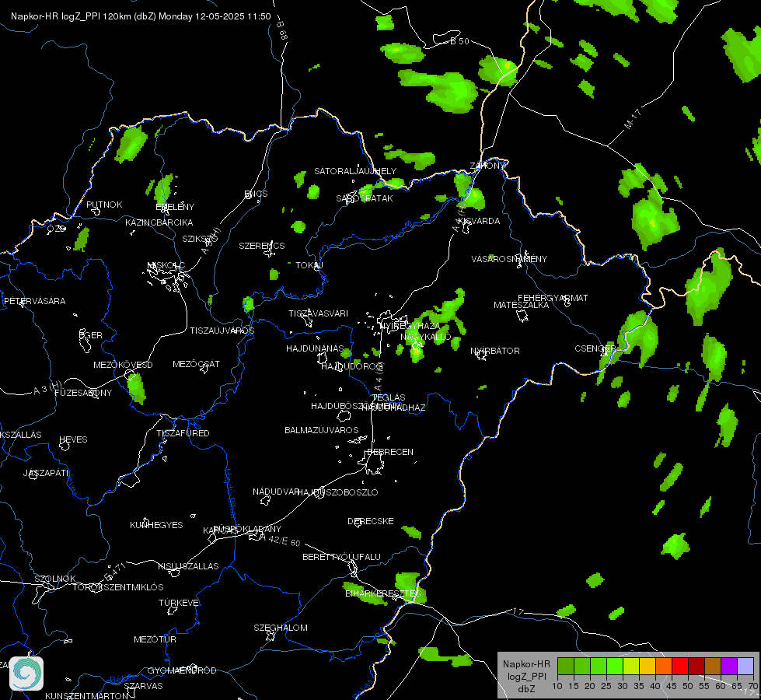
Task: Click the KAZINCBARCIKA label
Action: click(159, 222)
